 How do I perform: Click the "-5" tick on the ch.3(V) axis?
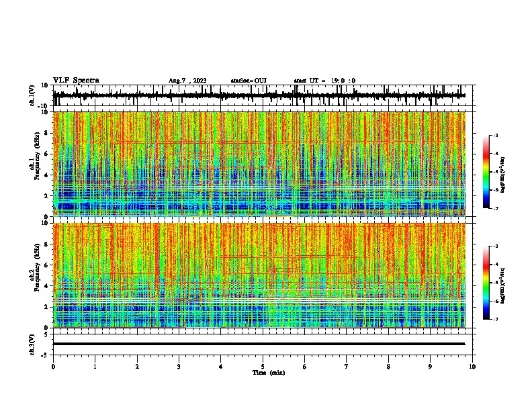pos(45,355)
